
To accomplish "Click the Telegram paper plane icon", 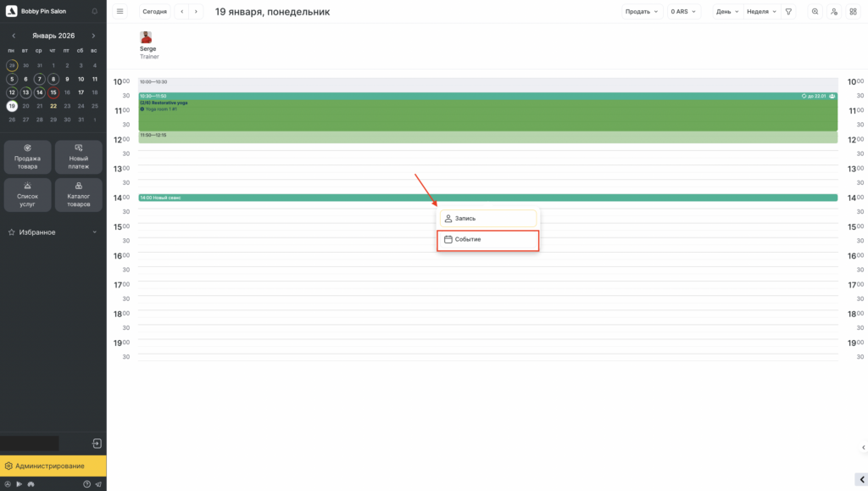I will pyautogui.click(x=97, y=484).
